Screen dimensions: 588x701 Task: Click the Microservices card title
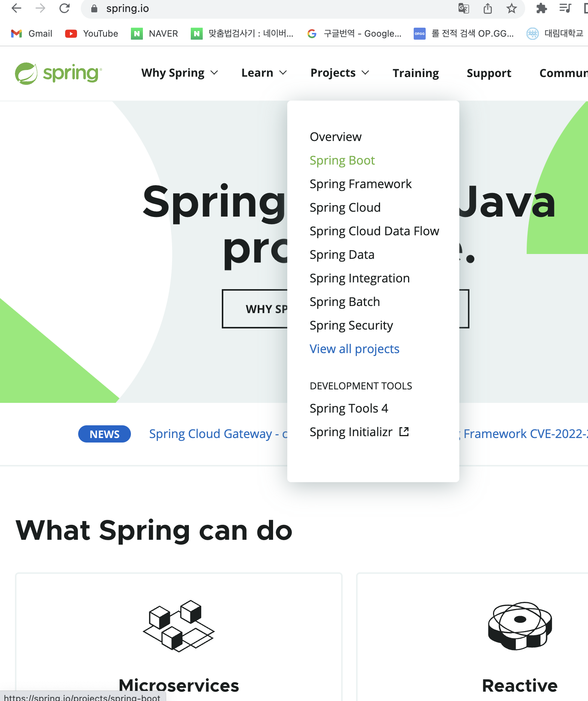[x=179, y=685]
